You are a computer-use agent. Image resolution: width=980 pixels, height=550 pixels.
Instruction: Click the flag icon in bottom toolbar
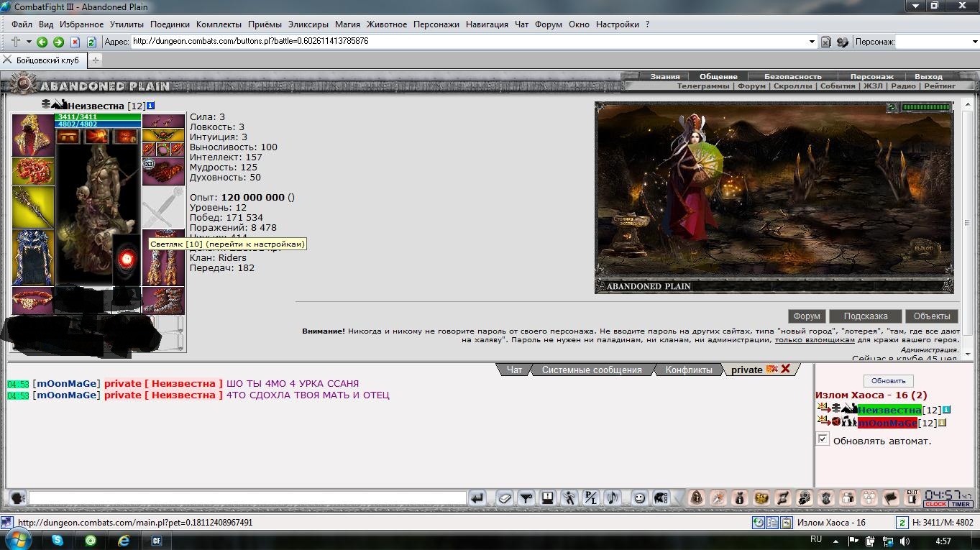[x=890, y=498]
